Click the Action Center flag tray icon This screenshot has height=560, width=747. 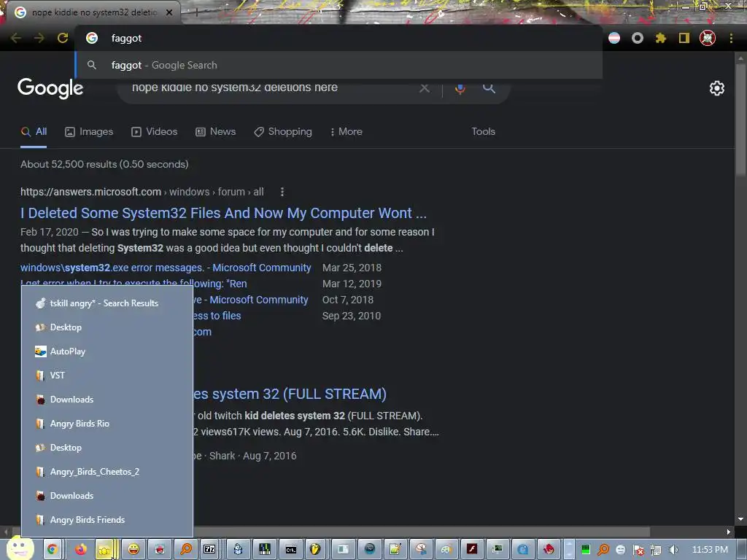pos(638,550)
